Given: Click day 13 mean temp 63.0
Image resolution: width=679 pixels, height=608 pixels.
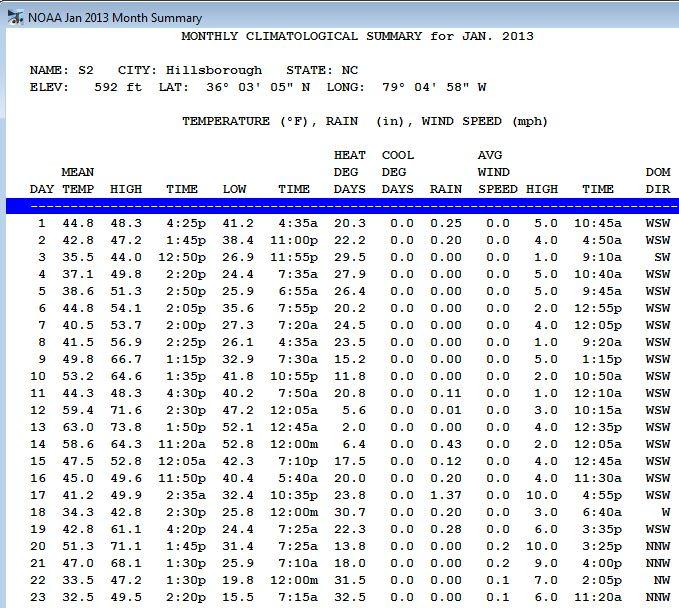Looking at the screenshot, I should coord(78,427).
